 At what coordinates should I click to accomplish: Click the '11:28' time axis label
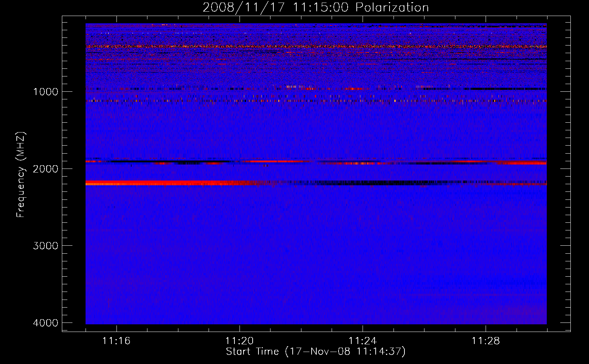click(486, 341)
